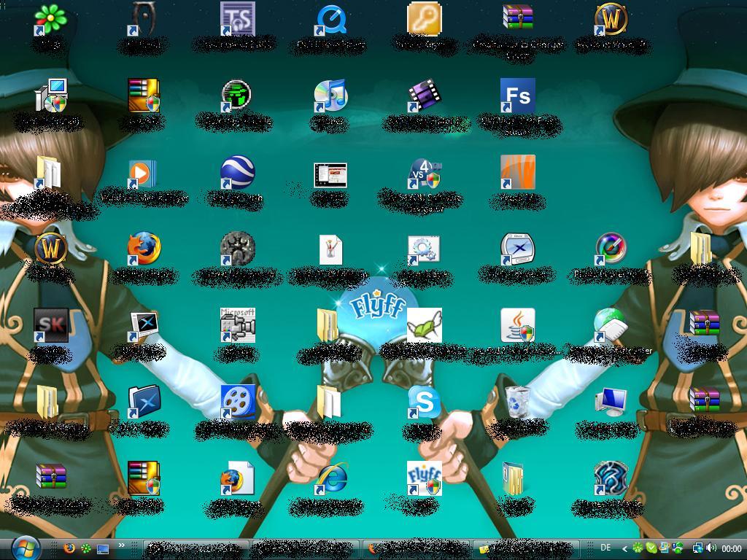The height and width of the screenshot is (560, 747).
Task: Launch the Skype shortcut
Action: [x=424, y=402]
